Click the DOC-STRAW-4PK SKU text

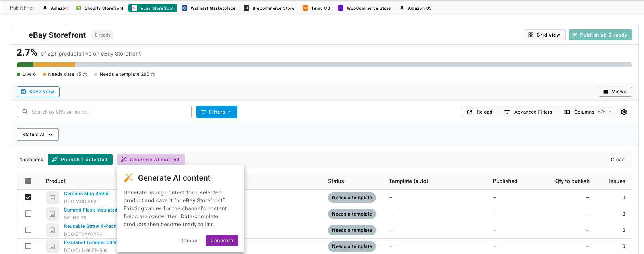pos(83,234)
